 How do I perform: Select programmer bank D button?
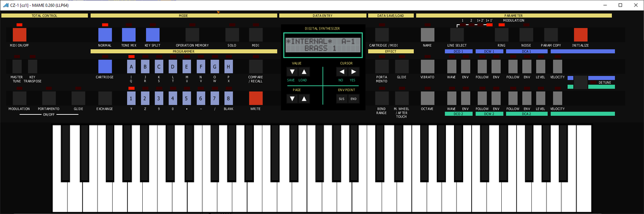[172, 67]
